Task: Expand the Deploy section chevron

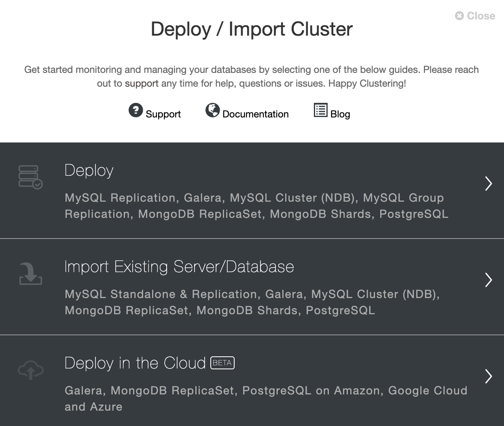Action: 488,184
